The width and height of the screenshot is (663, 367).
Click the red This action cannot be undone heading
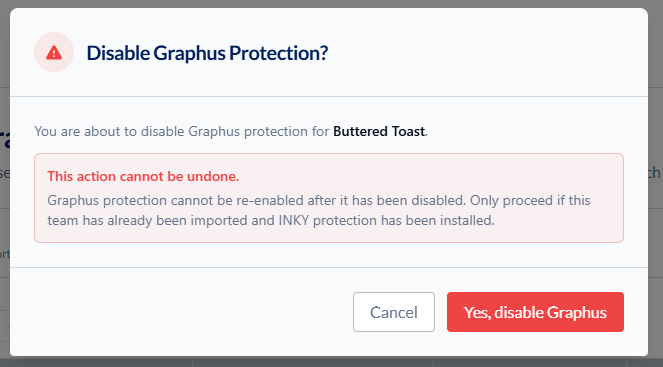click(143, 176)
